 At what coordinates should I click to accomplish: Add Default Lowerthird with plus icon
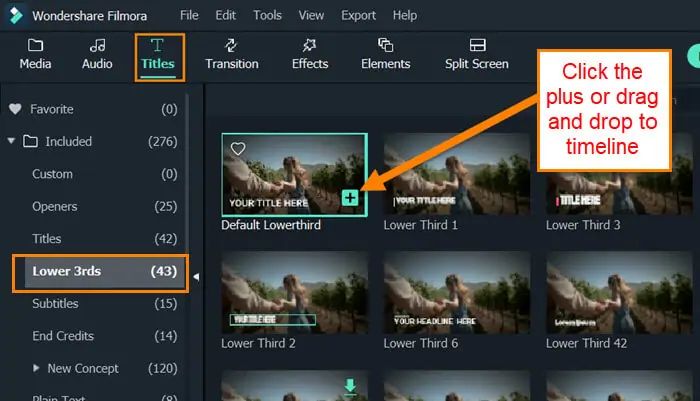click(350, 198)
